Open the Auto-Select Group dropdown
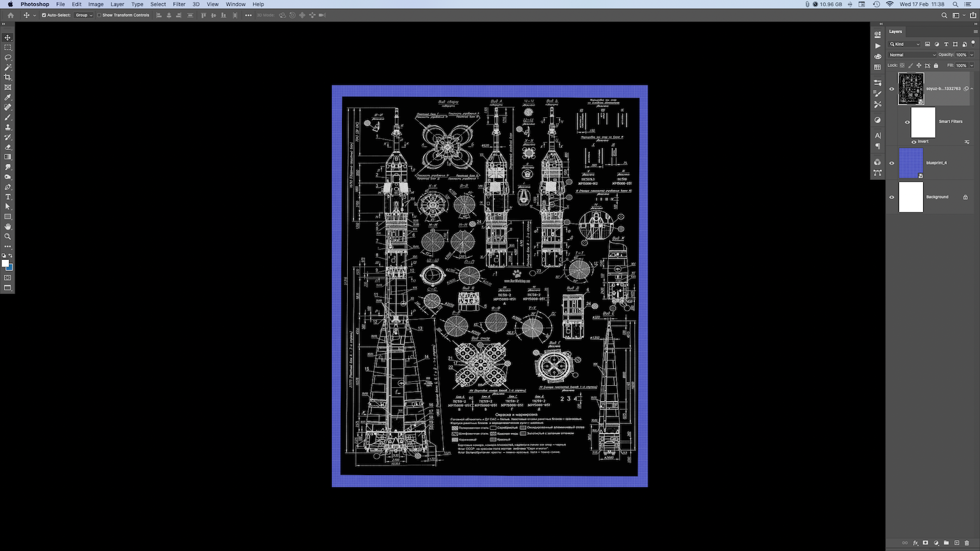 [x=84, y=15]
